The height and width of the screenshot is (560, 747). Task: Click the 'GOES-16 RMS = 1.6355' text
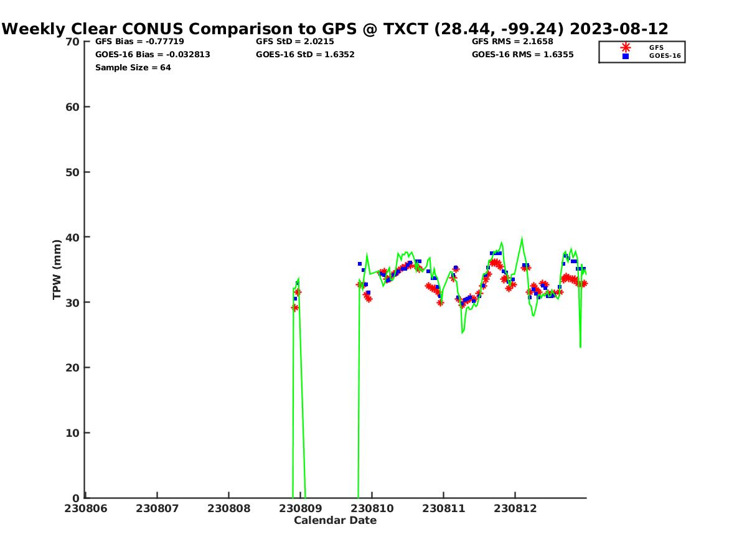[523, 55]
